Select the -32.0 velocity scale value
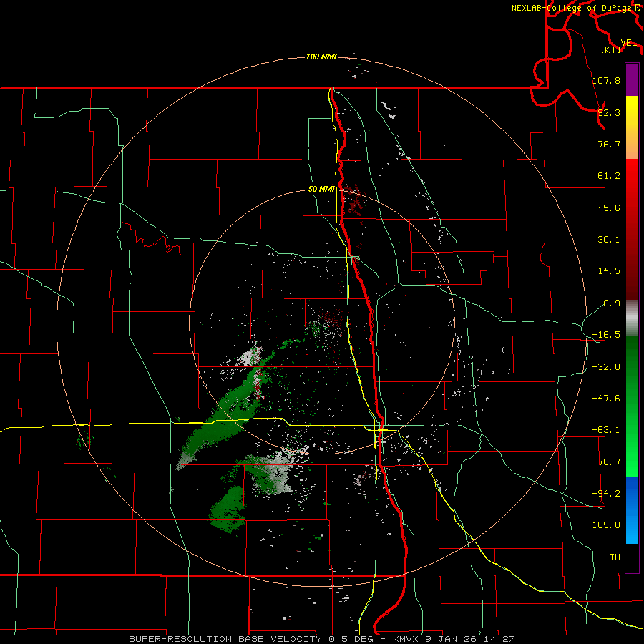Viewport: 644px width, 644px height. [606, 367]
